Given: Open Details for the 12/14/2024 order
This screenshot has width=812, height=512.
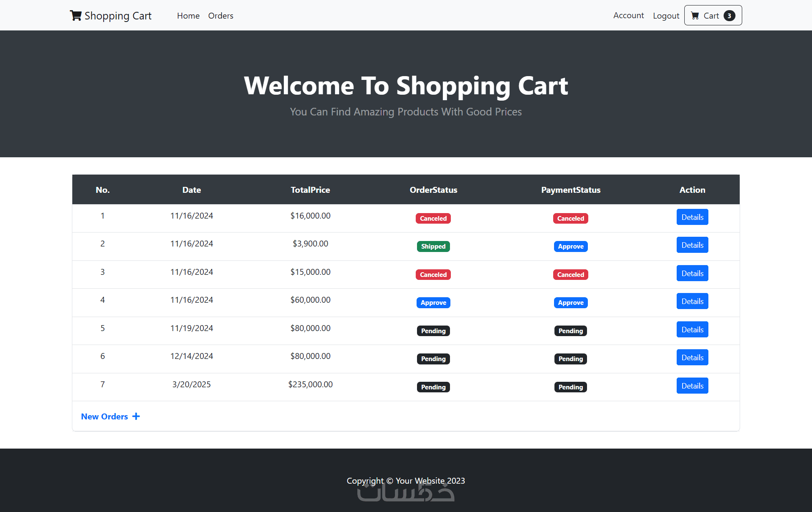Looking at the screenshot, I should (x=692, y=358).
